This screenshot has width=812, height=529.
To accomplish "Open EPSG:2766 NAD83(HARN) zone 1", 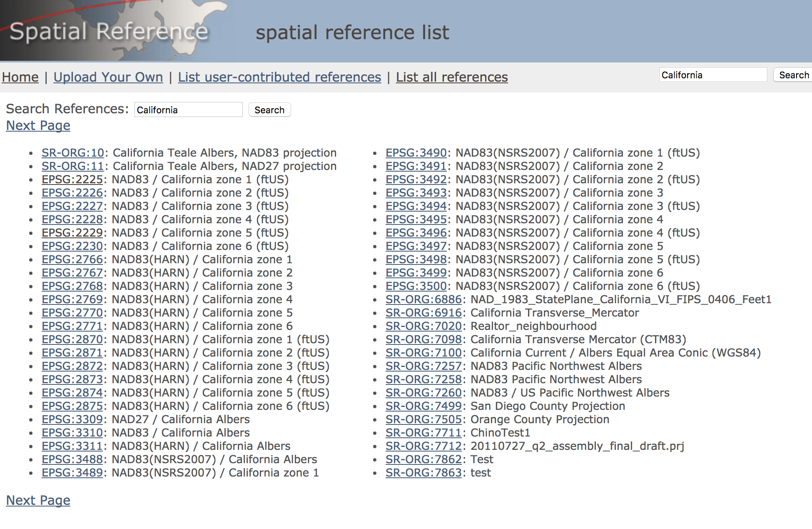I will pyautogui.click(x=72, y=260).
